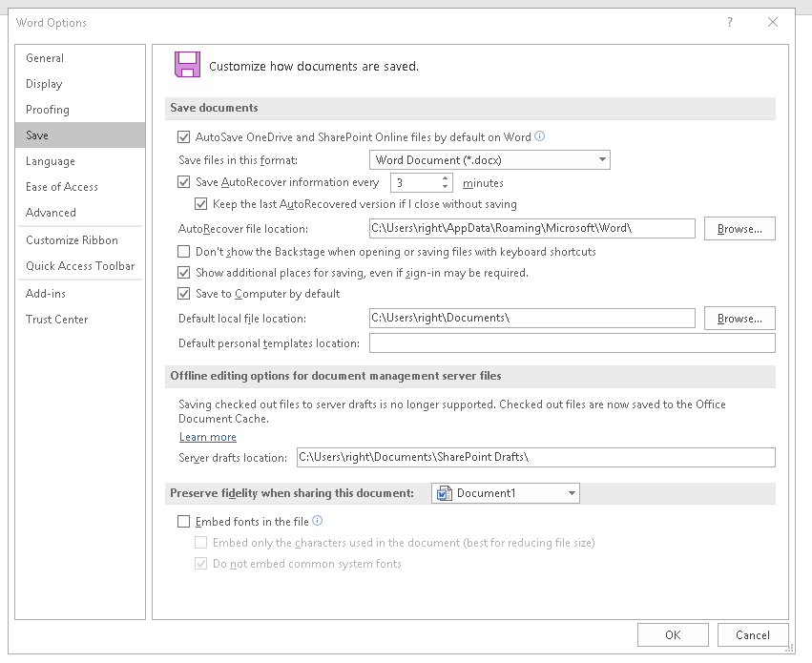Click the Default personal templates location field
The width and height of the screenshot is (812, 663).
[x=572, y=343]
